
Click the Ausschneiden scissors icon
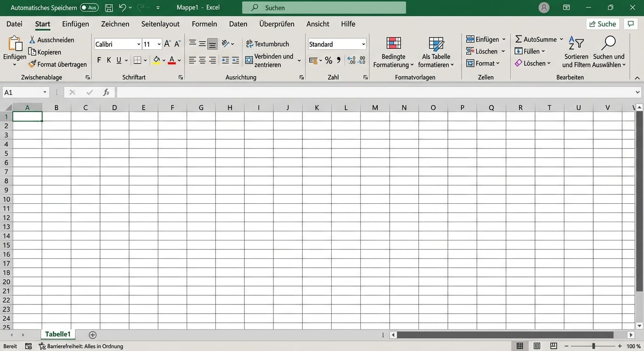32,40
